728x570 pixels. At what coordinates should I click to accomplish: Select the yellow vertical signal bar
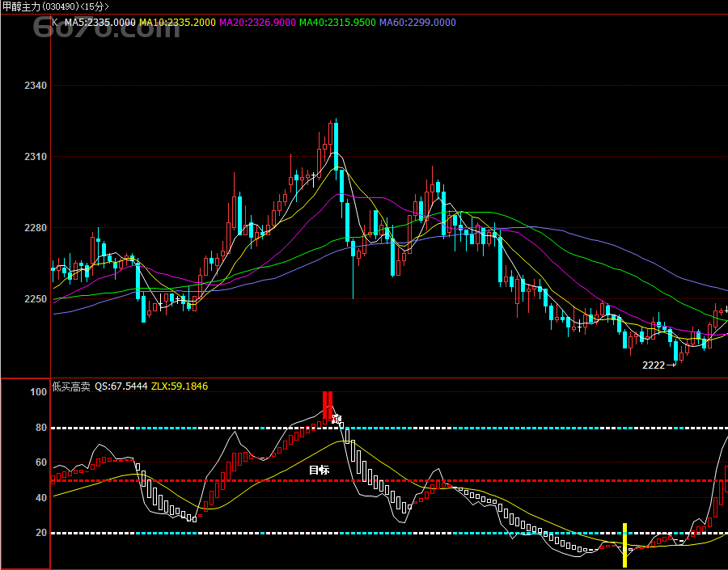pos(624,546)
